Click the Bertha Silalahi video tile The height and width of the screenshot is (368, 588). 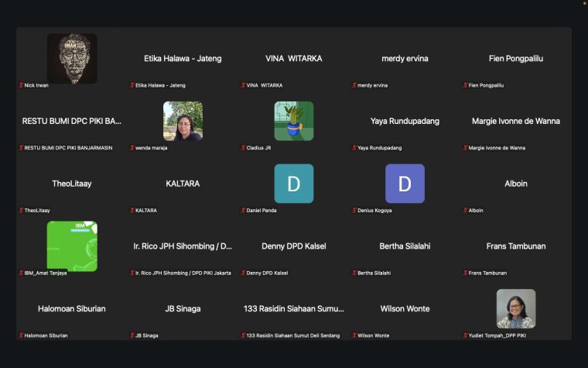405,246
